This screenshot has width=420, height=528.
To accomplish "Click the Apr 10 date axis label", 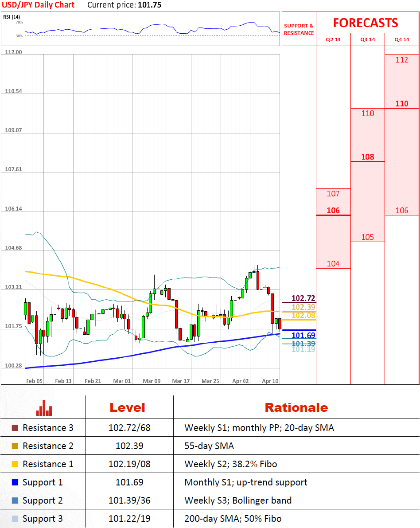I will pyautogui.click(x=270, y=381).
